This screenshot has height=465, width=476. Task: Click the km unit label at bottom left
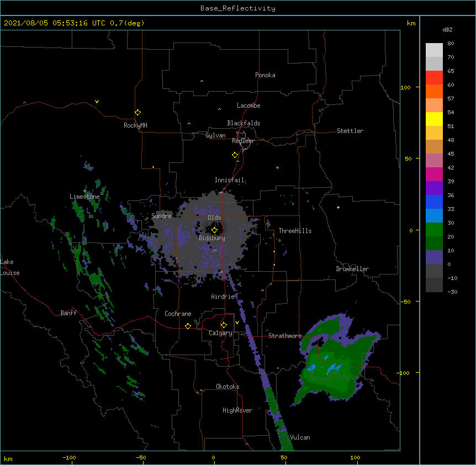pyautogui.click(x=8, y=459)
